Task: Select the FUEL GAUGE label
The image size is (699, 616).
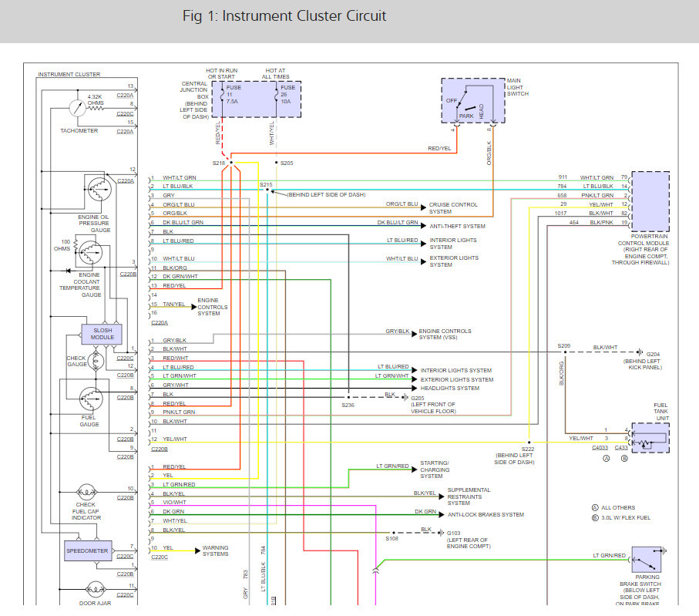Action: (89, 421)
